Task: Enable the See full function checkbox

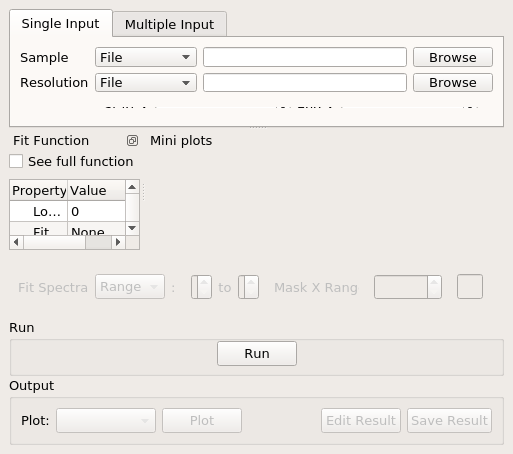Action: pos(16,161)
